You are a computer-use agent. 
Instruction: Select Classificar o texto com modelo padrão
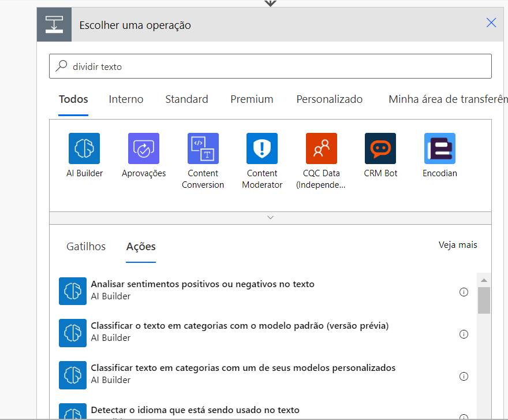tap(263, 333)
